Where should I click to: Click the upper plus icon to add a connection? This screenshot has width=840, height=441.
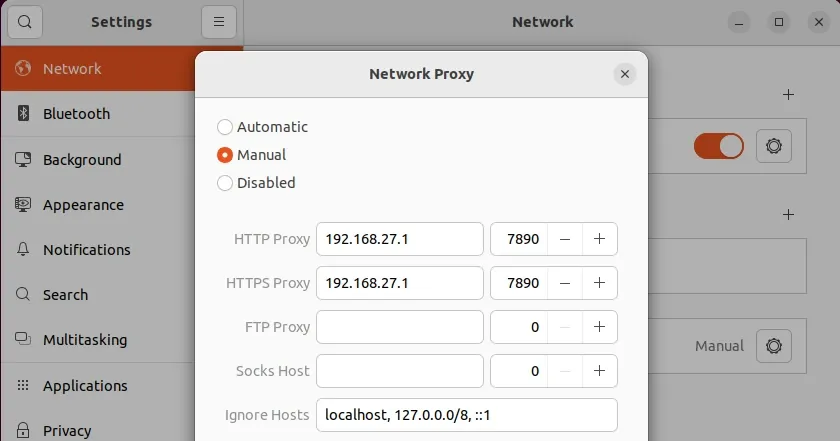(x=788, y=95)
